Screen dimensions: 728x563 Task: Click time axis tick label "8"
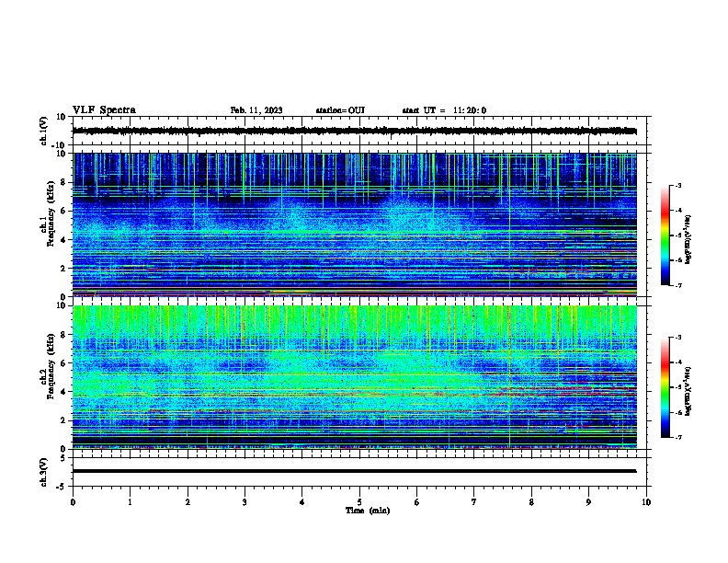pyautogui.click(x=531, y=502)
